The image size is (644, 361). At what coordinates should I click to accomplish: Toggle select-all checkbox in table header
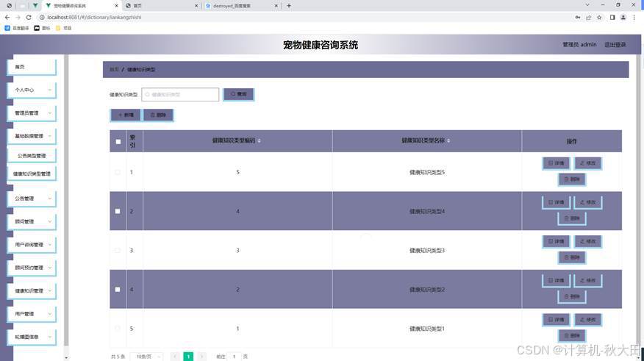point(118,141)
